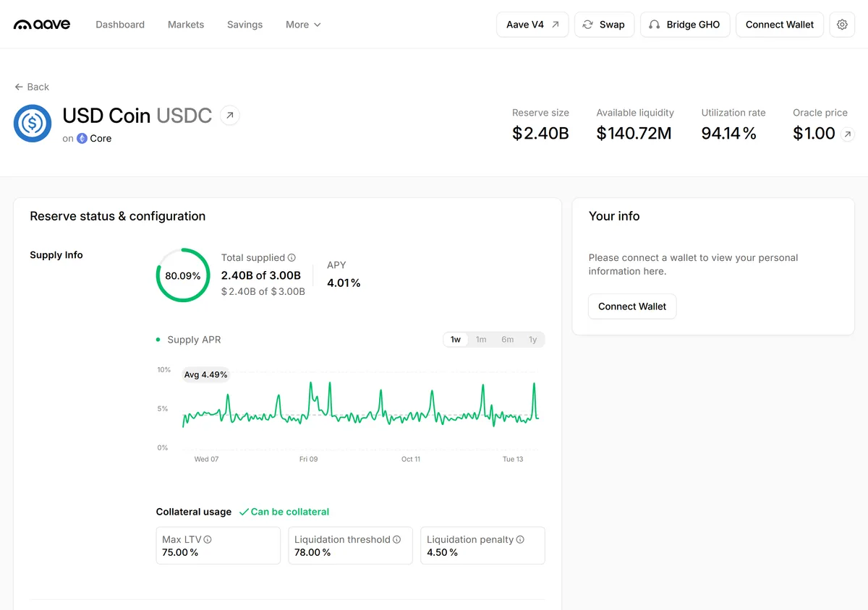Click the Oracle price $1.00 value
This screenshot has width=868, height=610.
pos(814,134)
